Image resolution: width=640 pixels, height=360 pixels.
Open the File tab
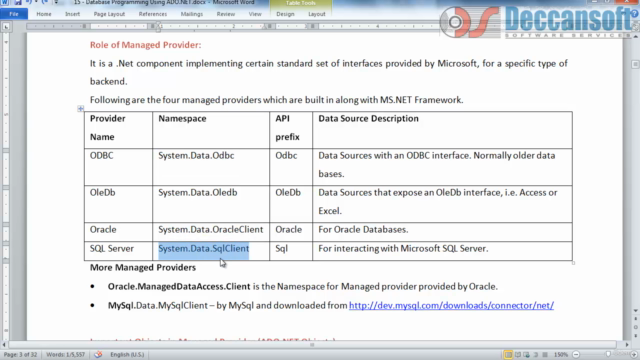pyautogui.click(x=14, y=14)
